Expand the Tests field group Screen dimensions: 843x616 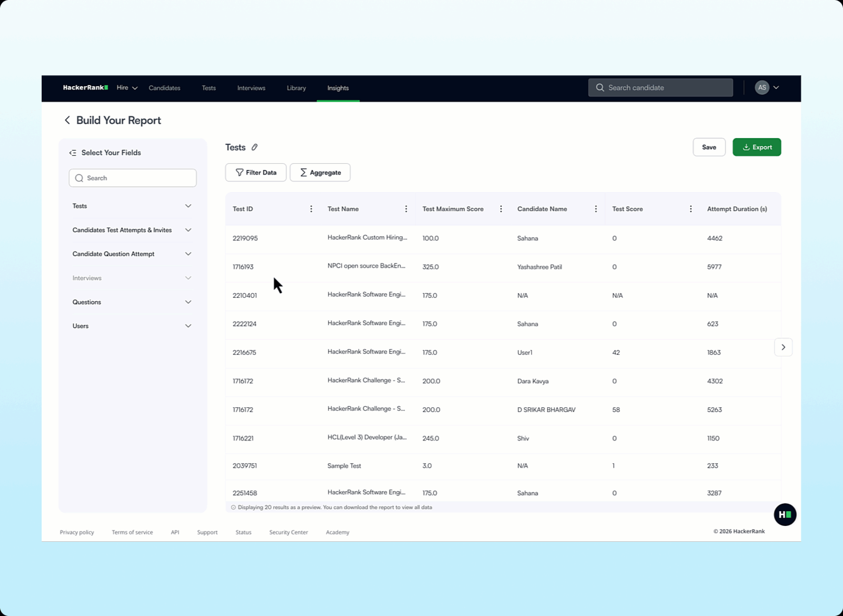pyautogui.click(x=132, y=206)
